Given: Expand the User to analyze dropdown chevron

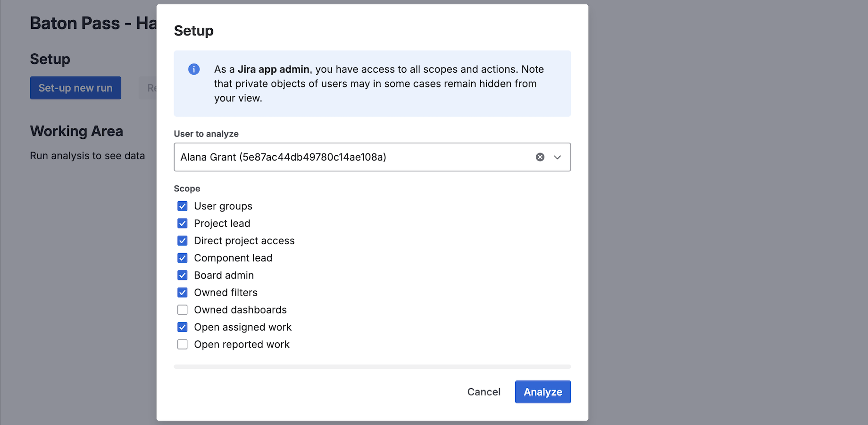Looking at the screenshot, I should tap(558, 157).
